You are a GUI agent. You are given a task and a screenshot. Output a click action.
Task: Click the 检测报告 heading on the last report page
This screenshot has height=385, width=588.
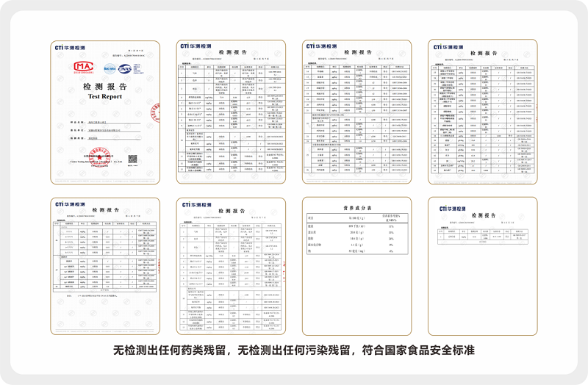[x=484, y=215]
